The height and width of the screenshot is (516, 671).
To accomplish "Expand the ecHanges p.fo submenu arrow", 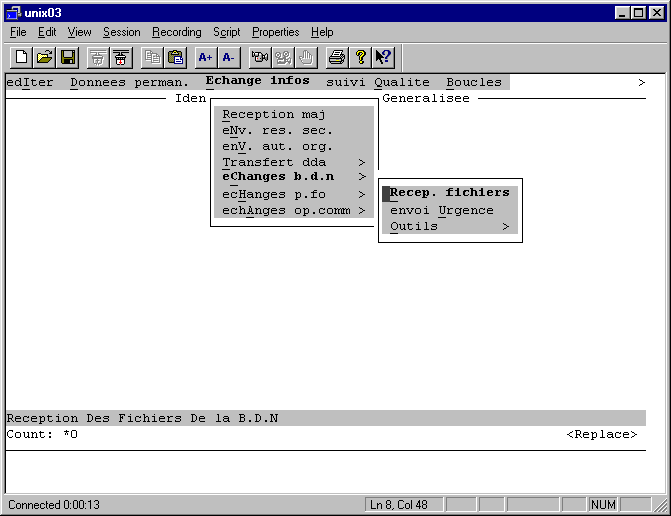I will [362, 195].
